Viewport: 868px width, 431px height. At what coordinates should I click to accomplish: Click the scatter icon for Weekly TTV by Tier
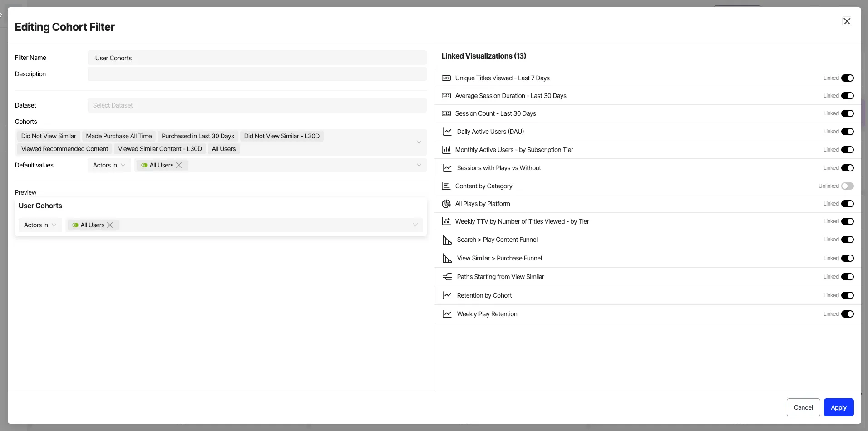(x=446, y=221)
